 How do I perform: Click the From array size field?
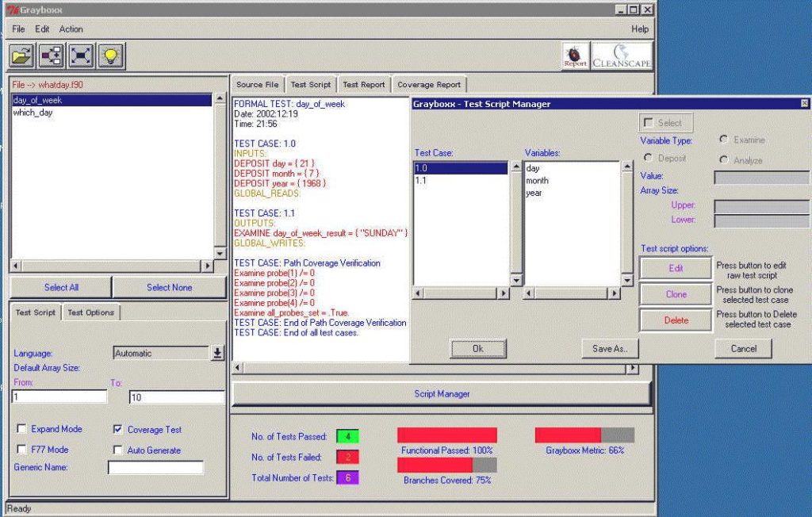(x=59, y=396)
